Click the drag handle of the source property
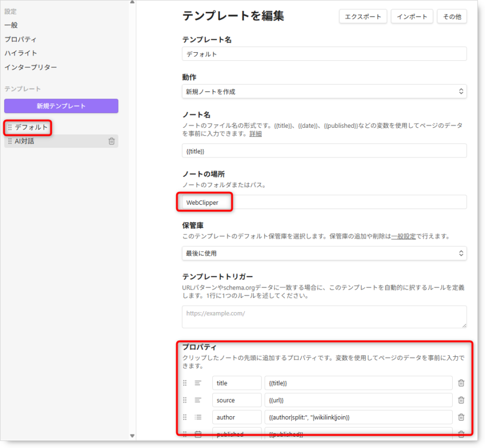 pos(185,400)
